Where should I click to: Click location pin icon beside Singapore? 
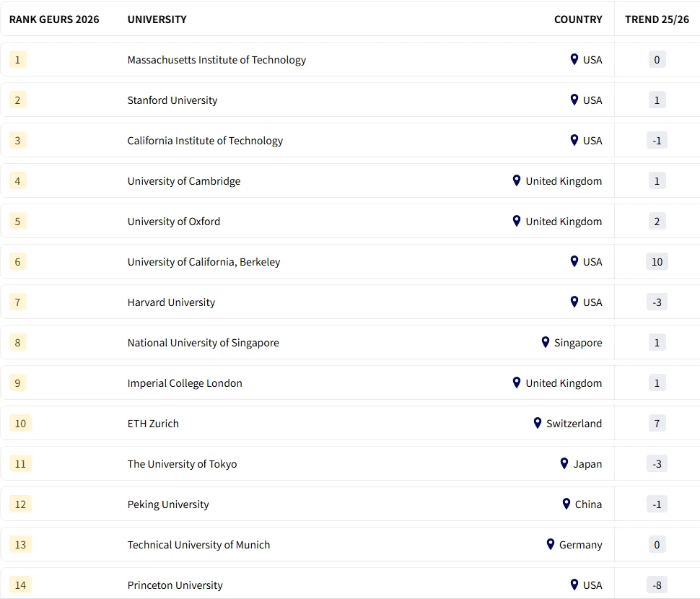546,342
